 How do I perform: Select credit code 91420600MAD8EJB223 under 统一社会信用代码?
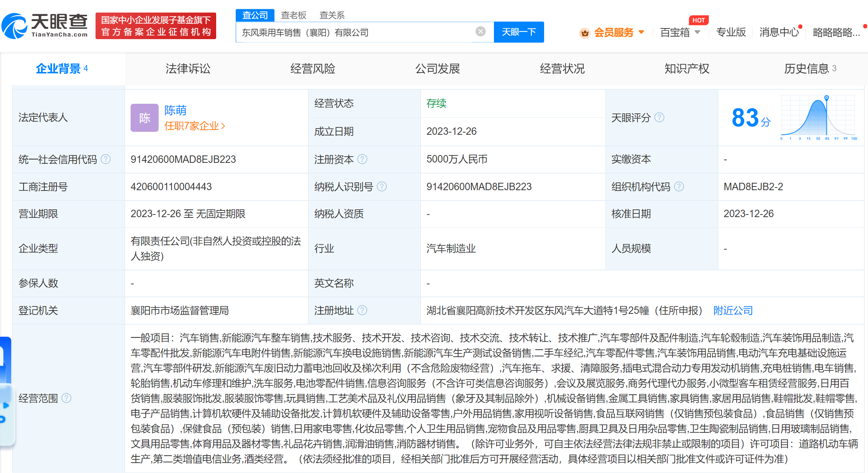pyautogui.click(x=183, y=159)
